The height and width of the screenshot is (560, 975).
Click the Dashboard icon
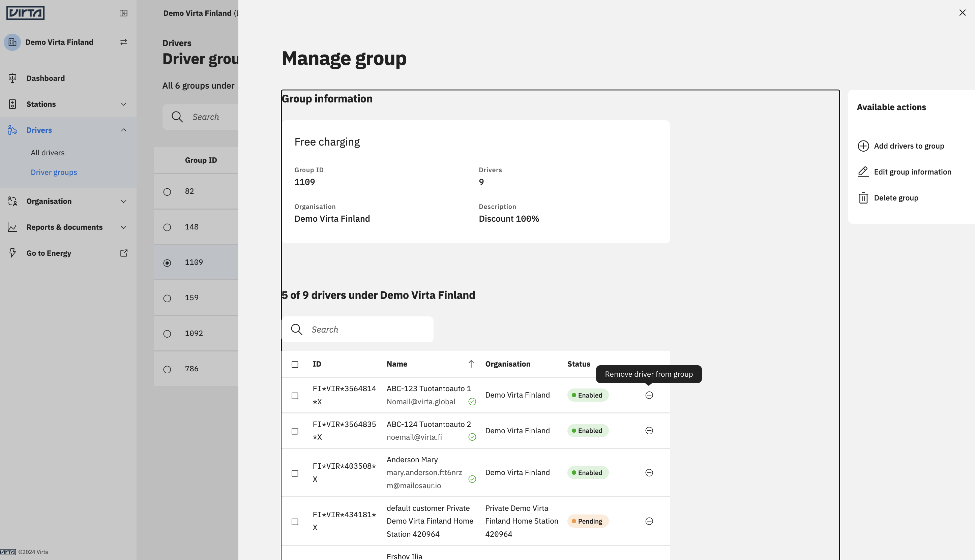point(12,78)
